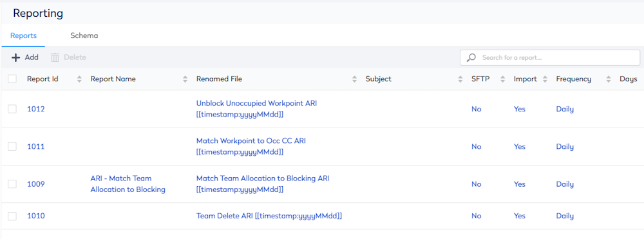The height and width of the screenshot is (239, 644).
Task: Click 'Unblock Unoccupied Workpoint ARI' renamed file
Action: (x=257, y=109)
